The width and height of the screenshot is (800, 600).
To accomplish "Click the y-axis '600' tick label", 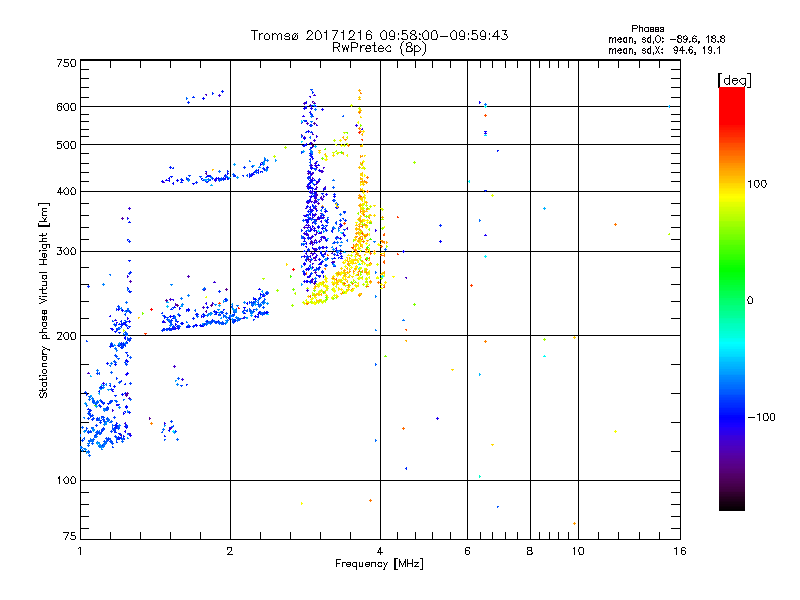I will pyautogui.click(x=66, y=107).
